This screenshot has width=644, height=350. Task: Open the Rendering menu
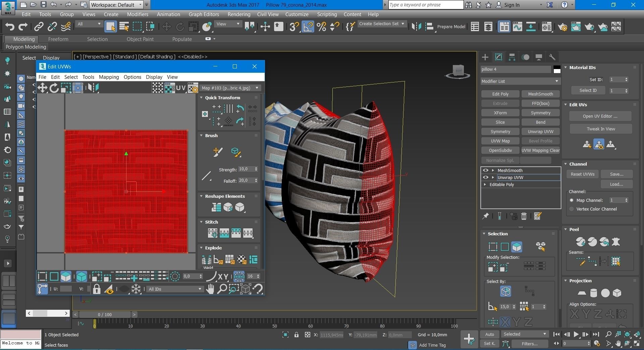coord(239,14)
